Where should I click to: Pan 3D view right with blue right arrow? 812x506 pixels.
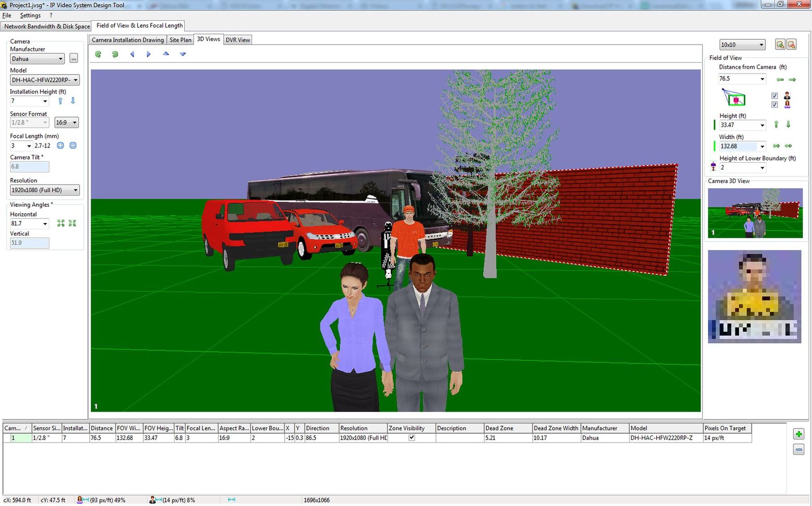point(149,54)
